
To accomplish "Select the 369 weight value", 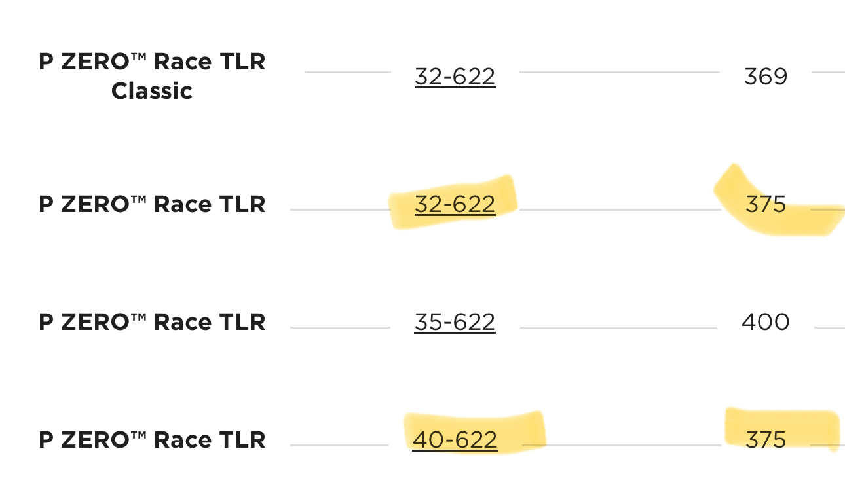I will point(765,77).
